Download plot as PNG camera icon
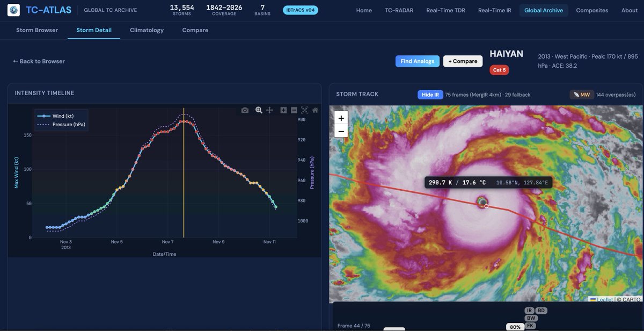The image size is (644, 331). 245,110
